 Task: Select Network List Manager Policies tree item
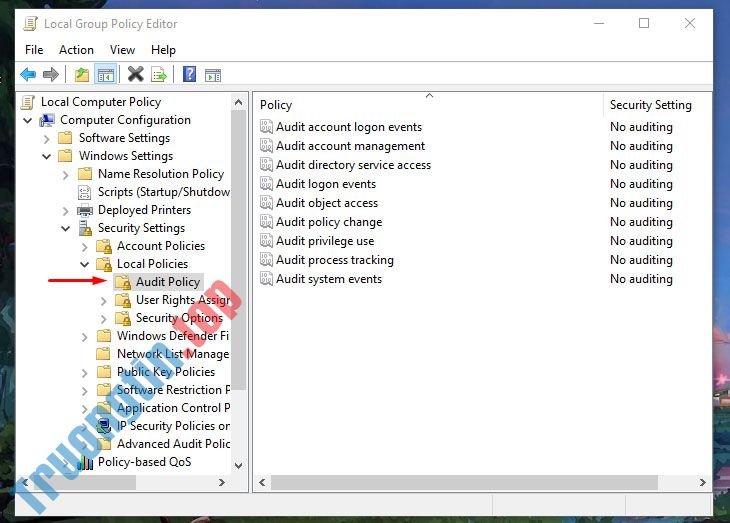(173, 354)
